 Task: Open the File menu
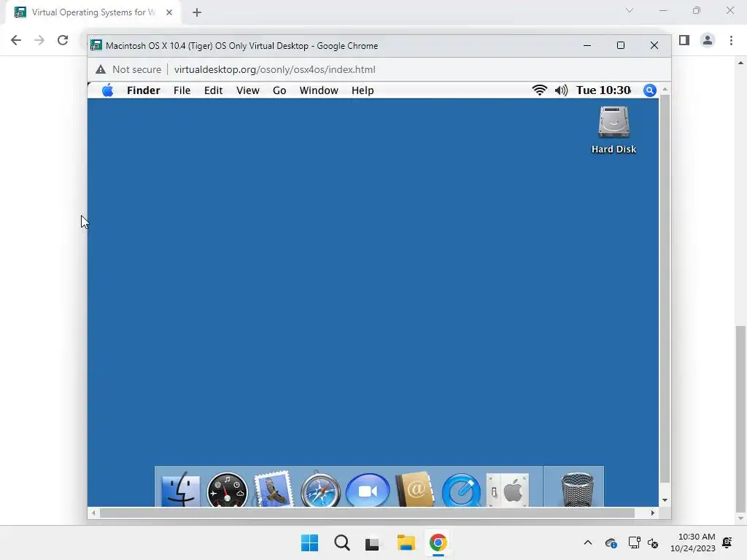coord(182,90)
